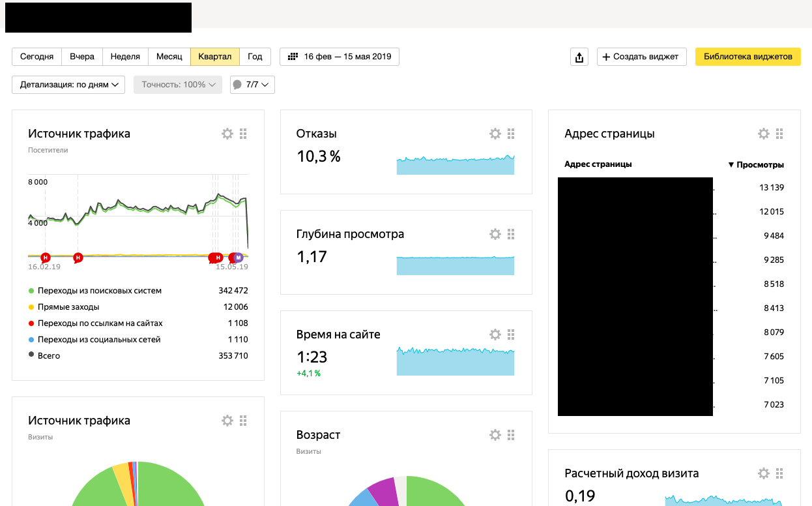This screenshot has height=506, width=812.
Task: Open settings gear of top Источник трафика widget
Action: (227, 134)
